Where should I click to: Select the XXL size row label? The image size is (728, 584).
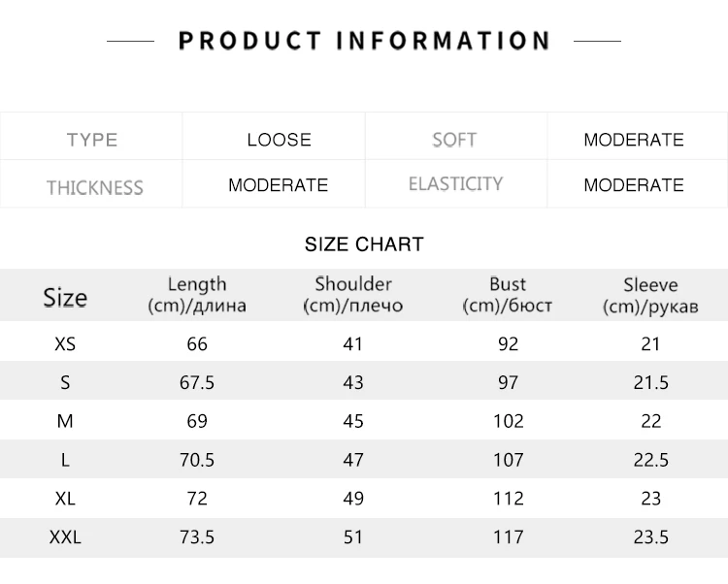pos(65,536)
